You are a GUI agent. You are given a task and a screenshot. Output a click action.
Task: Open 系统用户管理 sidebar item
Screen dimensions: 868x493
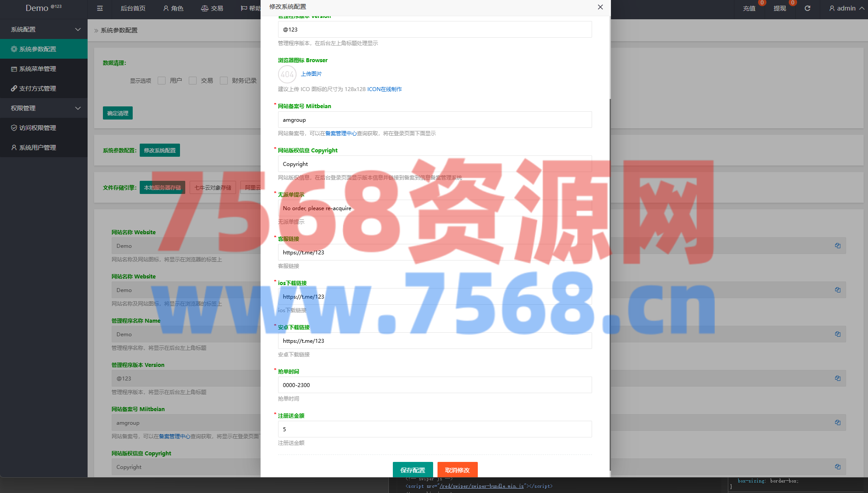point(38,148)
